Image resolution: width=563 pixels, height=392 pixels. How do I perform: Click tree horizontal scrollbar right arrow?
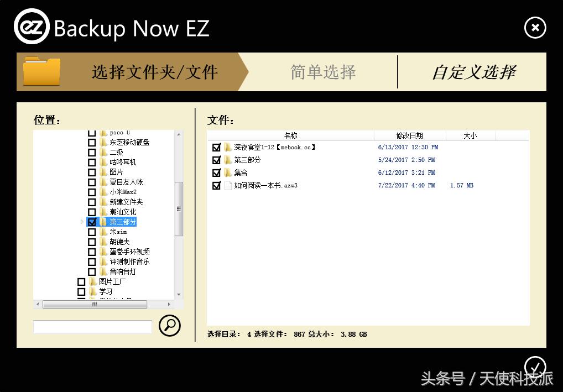pyautogui.click(x=169, y=305)
